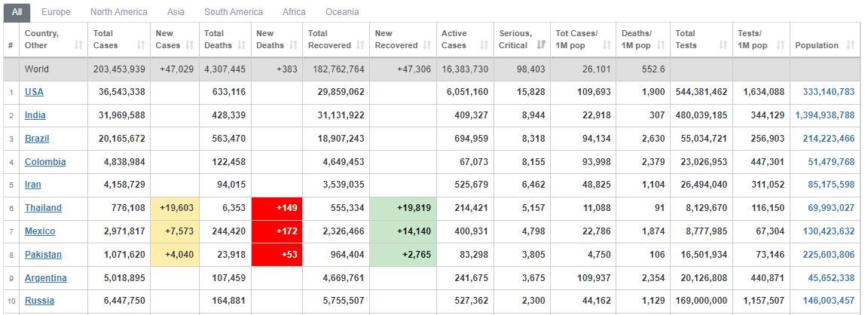The width and height of the screenshot is (868, 315).
Task: Click Thailand new deaths cell +149
Action: (277, 208)
